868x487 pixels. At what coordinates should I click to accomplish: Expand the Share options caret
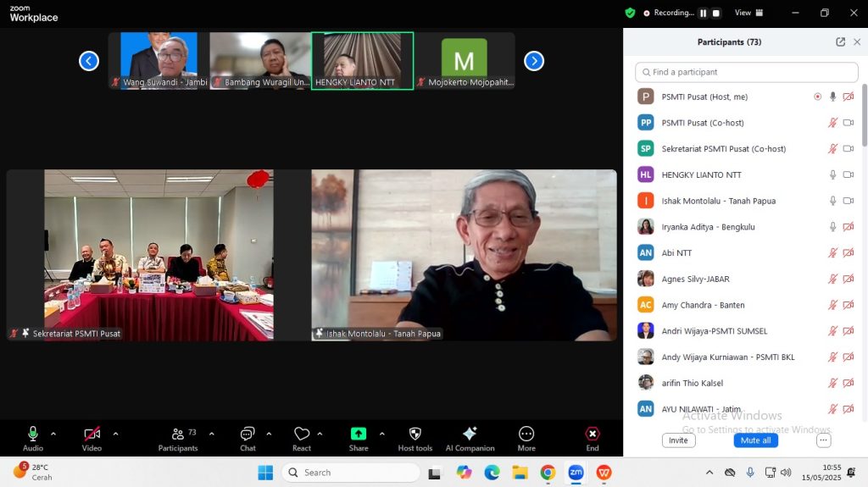click(x=382, y=434)
